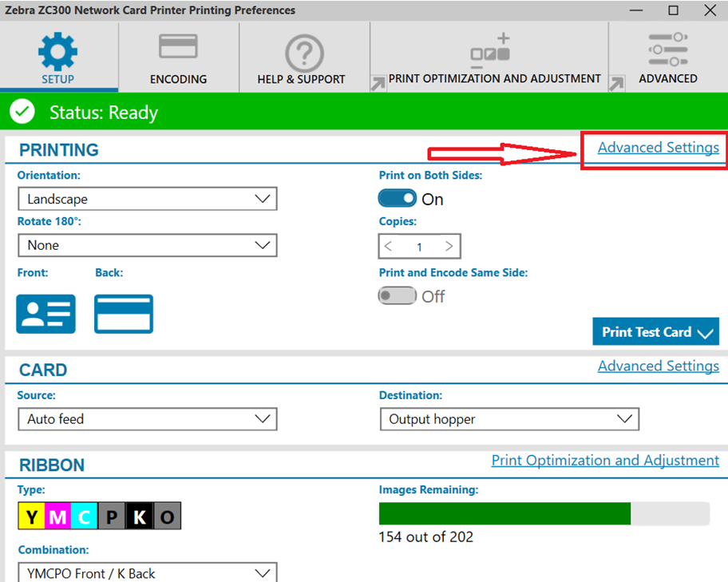Open the Destination Output hopper dropdown
Viewport: 728px width, 582px height.
tap(509, 419)
